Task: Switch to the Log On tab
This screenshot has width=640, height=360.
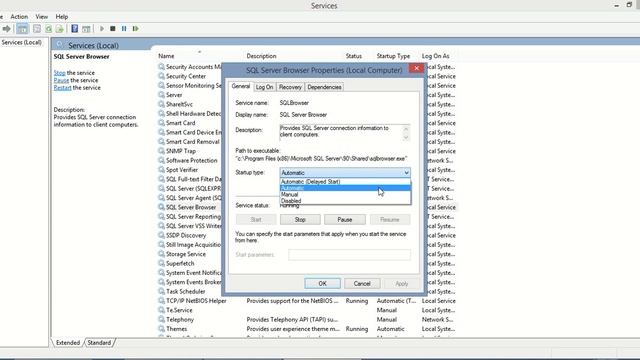Action: tap(264, 87)
